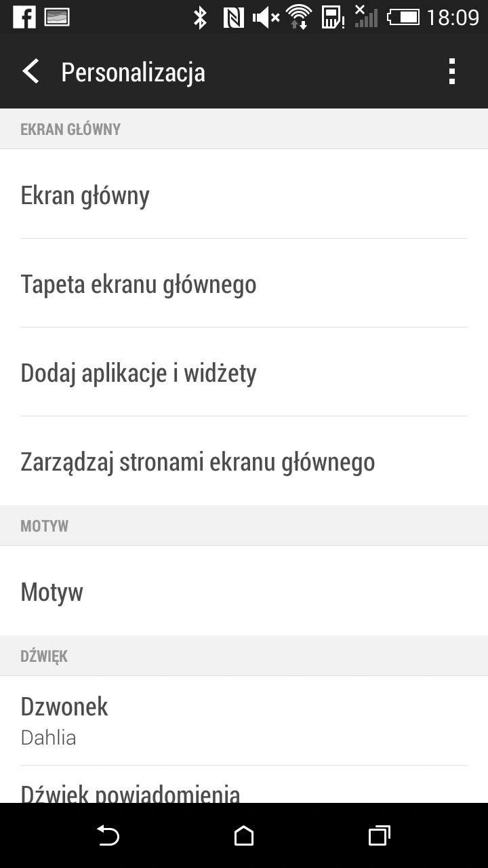Viewport: 488px width, 868px height.
Task: Tap the Android home navigation button
Action: click(244, 835)
